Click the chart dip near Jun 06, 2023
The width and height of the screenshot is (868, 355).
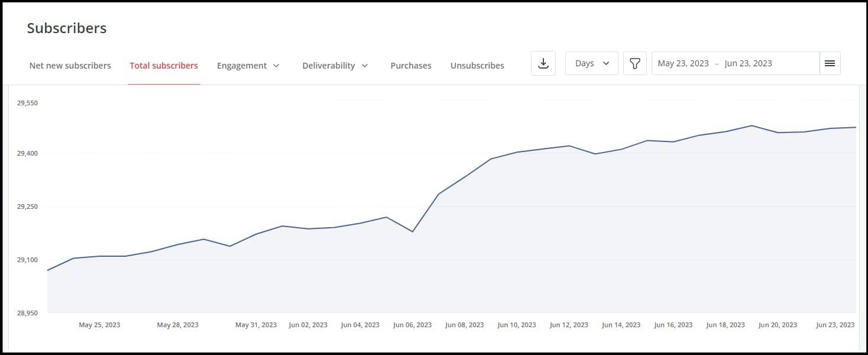pyautogui.click(x=412, y=231)
